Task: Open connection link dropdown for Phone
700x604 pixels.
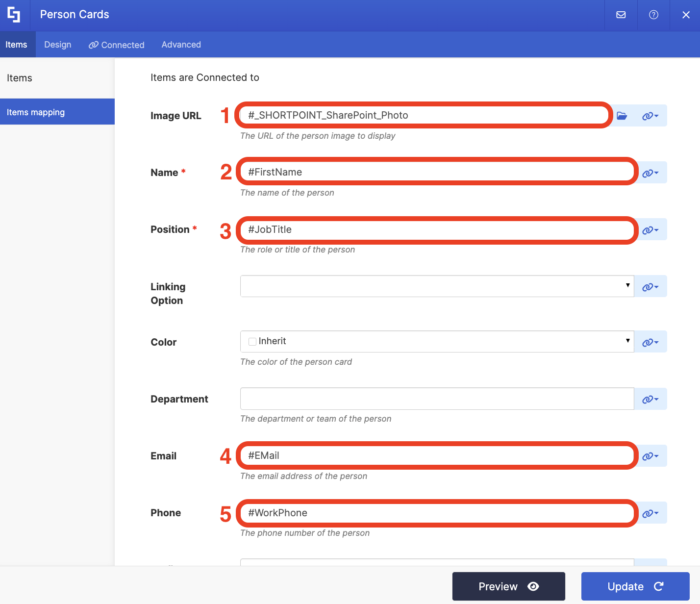Action: point(650,513)
